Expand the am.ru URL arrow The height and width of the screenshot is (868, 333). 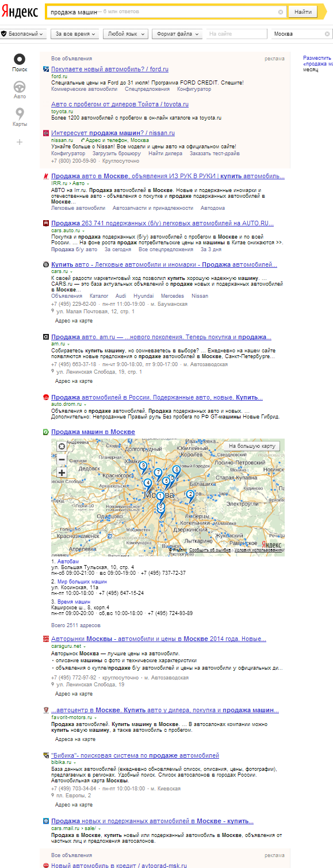(68, 344)
